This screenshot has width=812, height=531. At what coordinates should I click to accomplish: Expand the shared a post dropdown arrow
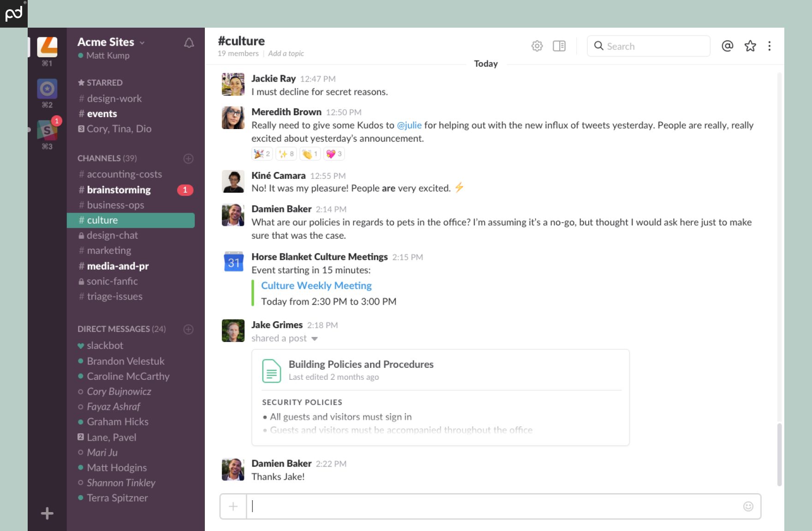coord(315,339)
